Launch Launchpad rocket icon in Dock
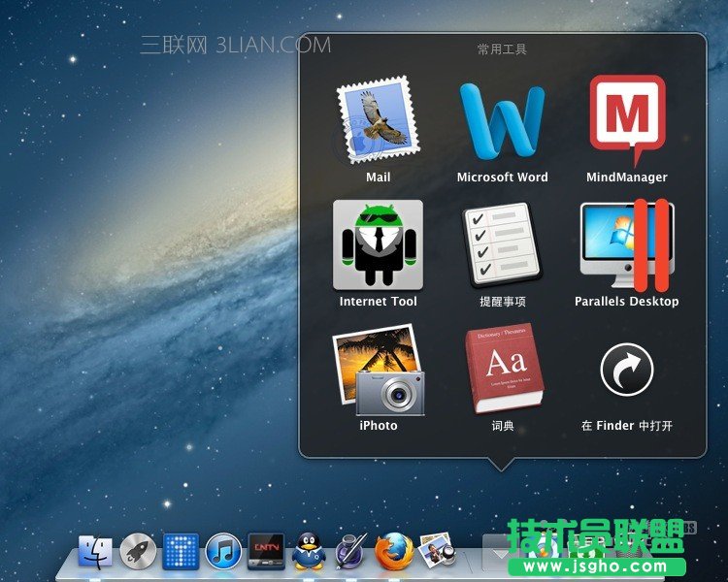This screenshot has width=728, height=582. (x=138, y=552)
